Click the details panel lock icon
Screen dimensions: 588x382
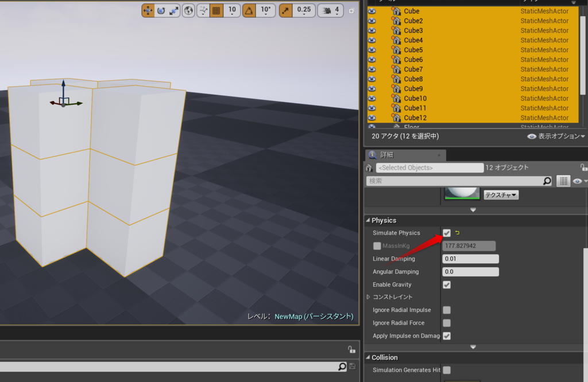click(583, 167)
